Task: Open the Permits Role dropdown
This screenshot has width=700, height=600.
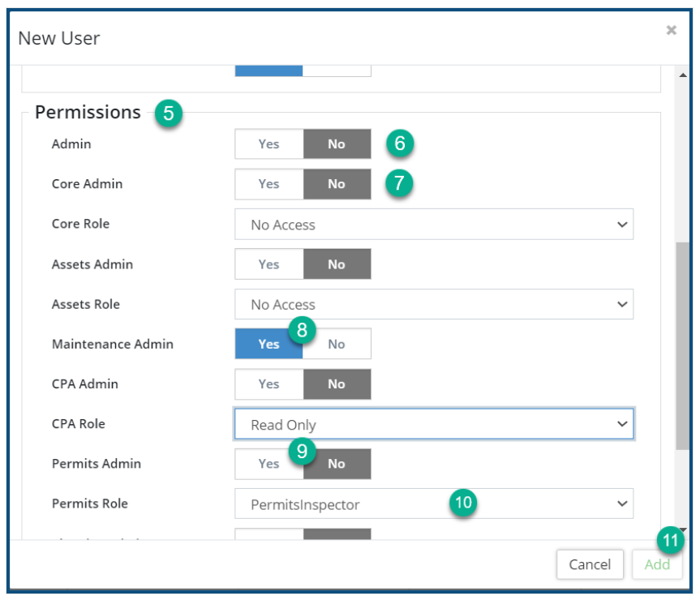Action: [434, 504]
